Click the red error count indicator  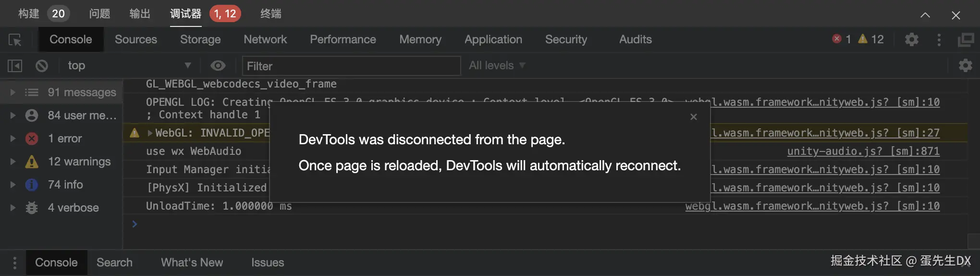pyautogui.click(x=842, y=39)
